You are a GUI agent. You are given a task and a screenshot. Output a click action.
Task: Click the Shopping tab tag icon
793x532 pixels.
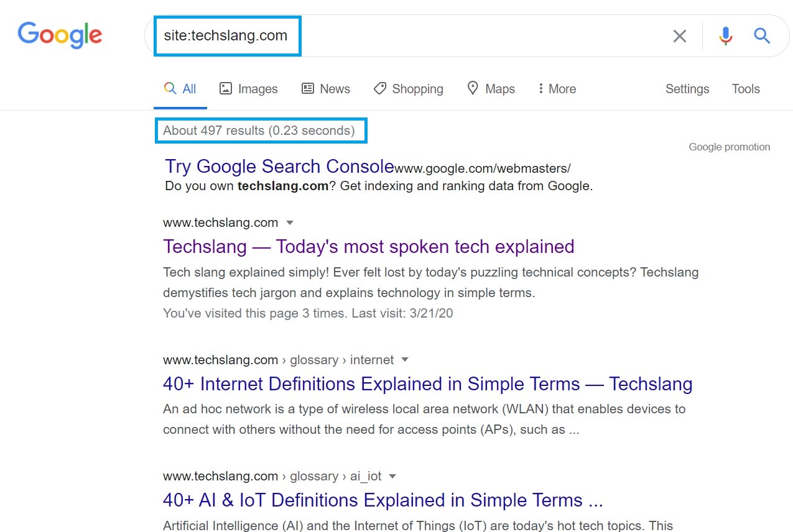[x=379, y=89]
